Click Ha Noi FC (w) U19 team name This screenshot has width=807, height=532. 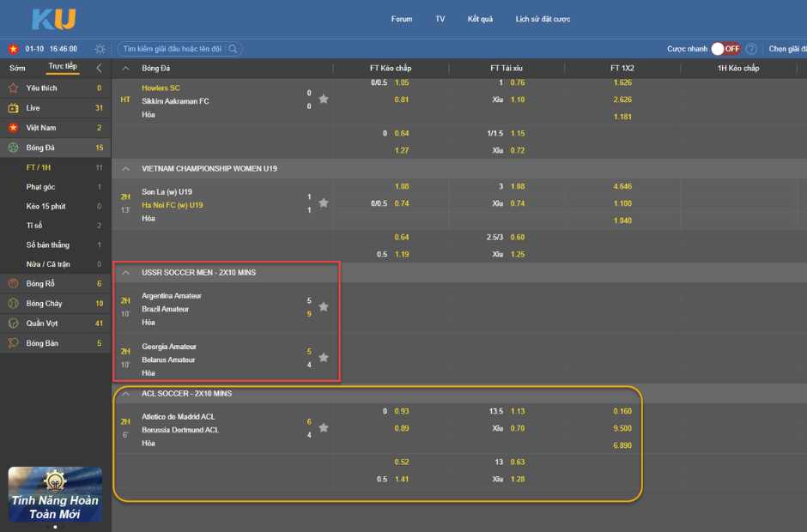pos(173,205)
